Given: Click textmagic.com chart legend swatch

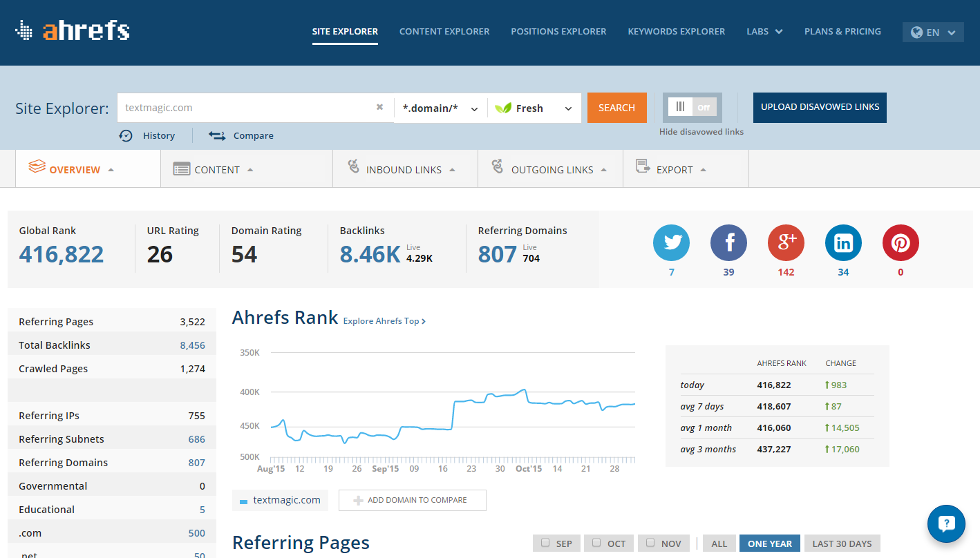Looking at the screenshot, I should (x=243, y=501).
